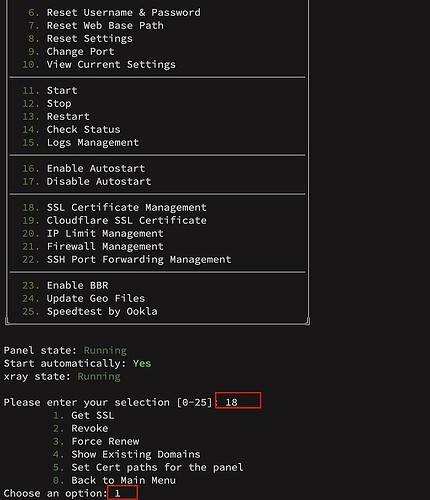
Task: Click the Choose an option input field
Action: pyautogui.click(x=122, y=493)
